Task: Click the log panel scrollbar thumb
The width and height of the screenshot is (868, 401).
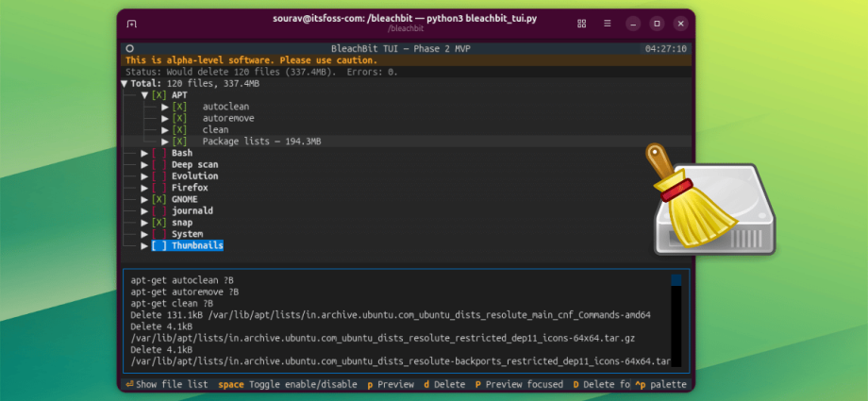Action: click(x=676, y=280)
